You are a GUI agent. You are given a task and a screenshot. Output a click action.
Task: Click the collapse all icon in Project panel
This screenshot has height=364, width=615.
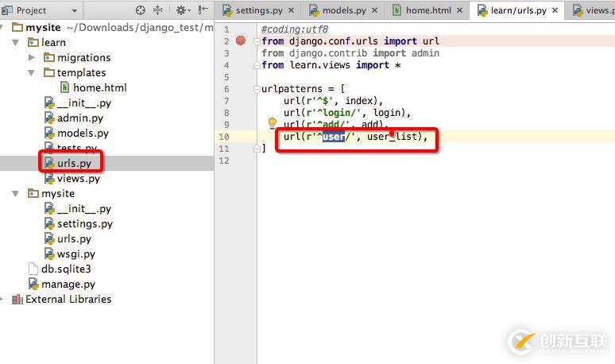[157, 10]
